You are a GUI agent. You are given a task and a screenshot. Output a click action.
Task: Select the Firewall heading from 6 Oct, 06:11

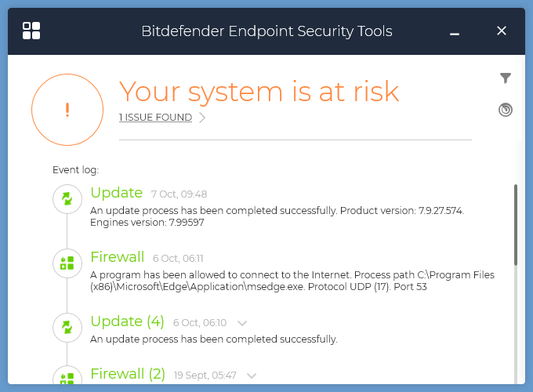tap(118, 257)
